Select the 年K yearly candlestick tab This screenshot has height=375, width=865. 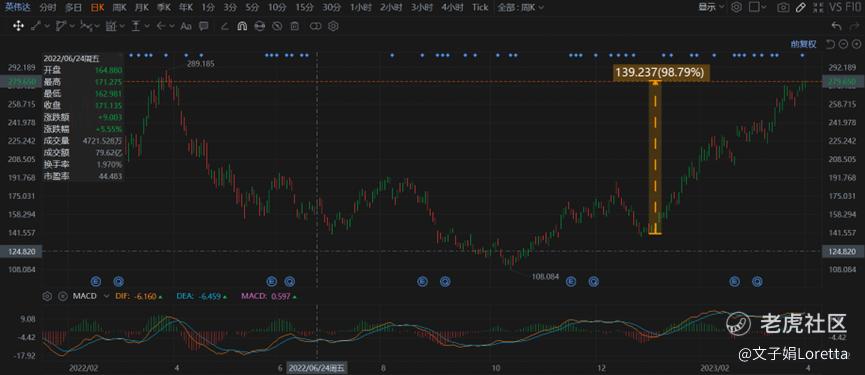(x=186, y=7)
